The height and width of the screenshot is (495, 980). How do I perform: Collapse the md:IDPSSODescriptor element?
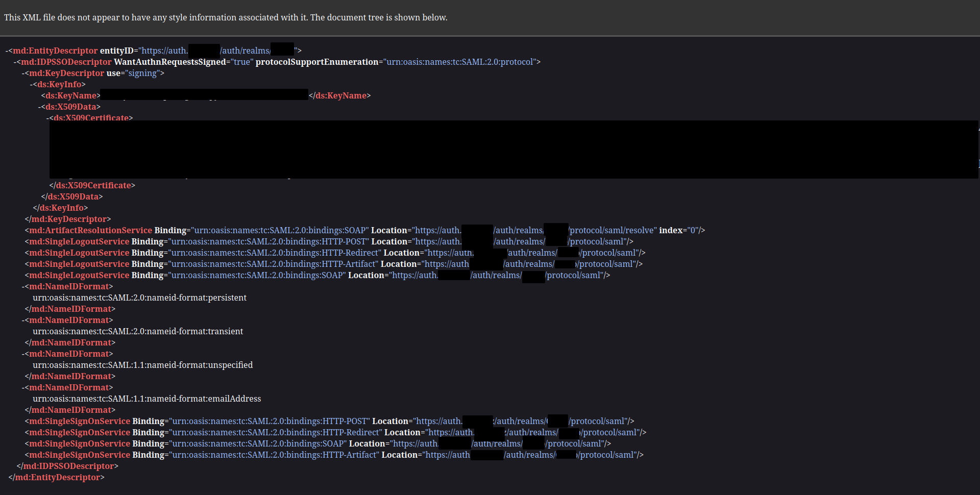tap(15, 62)
